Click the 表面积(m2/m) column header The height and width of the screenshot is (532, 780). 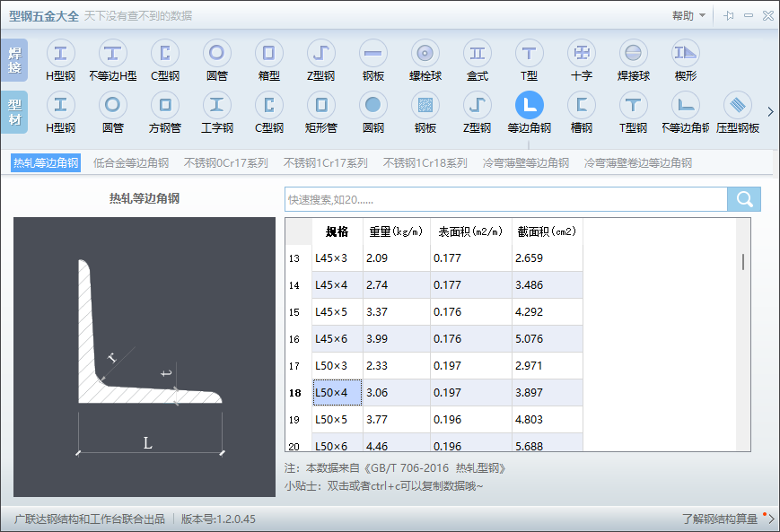tap(471, 231)
